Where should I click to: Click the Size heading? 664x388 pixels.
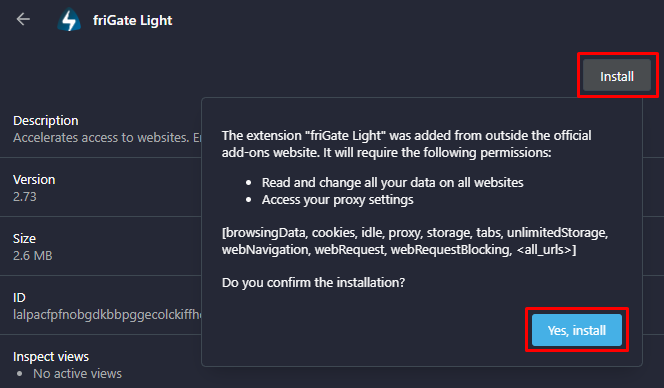pyautogui.click(x=24, y=238)
